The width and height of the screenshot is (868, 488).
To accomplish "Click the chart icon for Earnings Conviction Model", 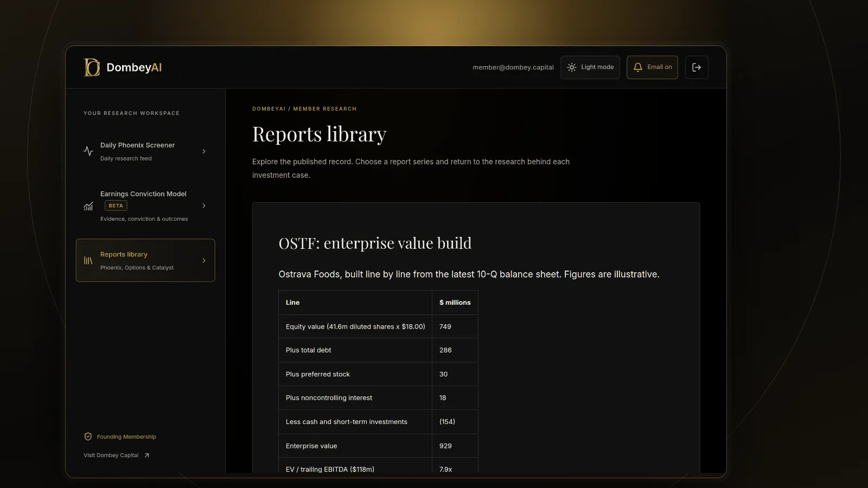I will point(88,206).
